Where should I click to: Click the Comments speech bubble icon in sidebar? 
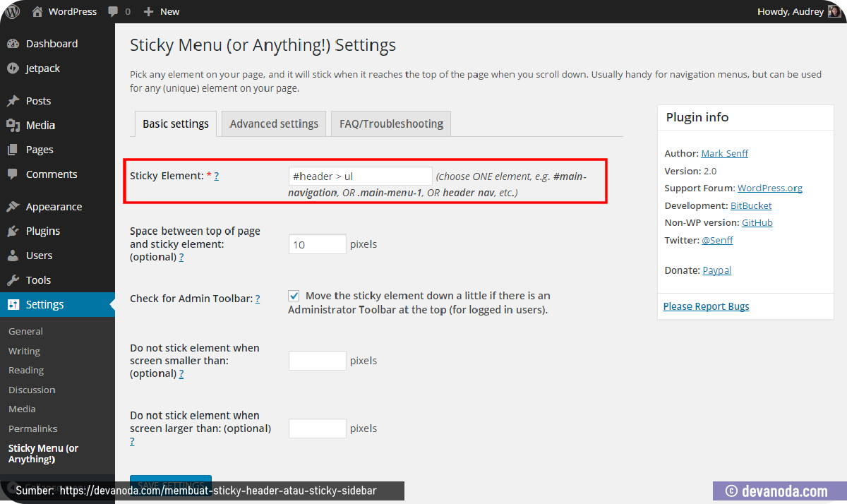13,174
